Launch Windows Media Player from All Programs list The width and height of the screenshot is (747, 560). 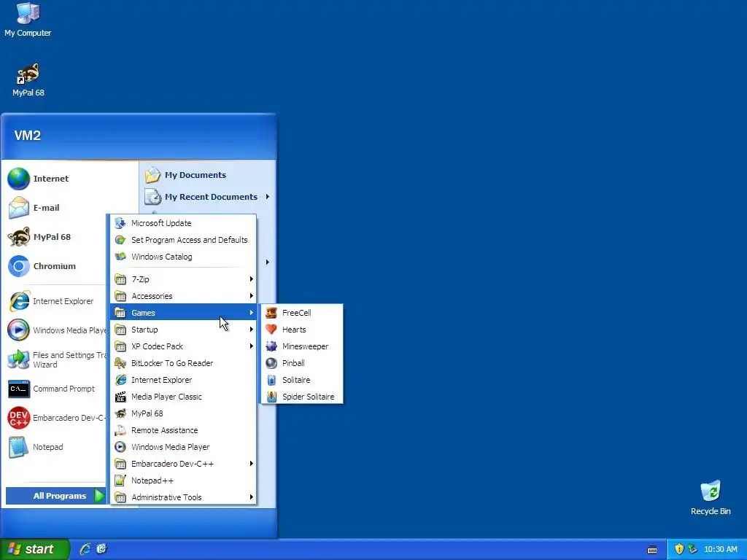click(183, 447)
